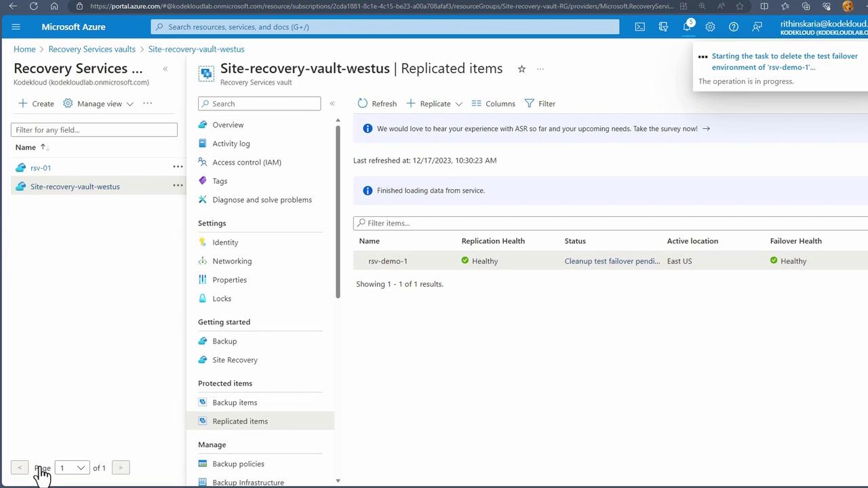Click the help question mark icon

click(x=733, y=27)
